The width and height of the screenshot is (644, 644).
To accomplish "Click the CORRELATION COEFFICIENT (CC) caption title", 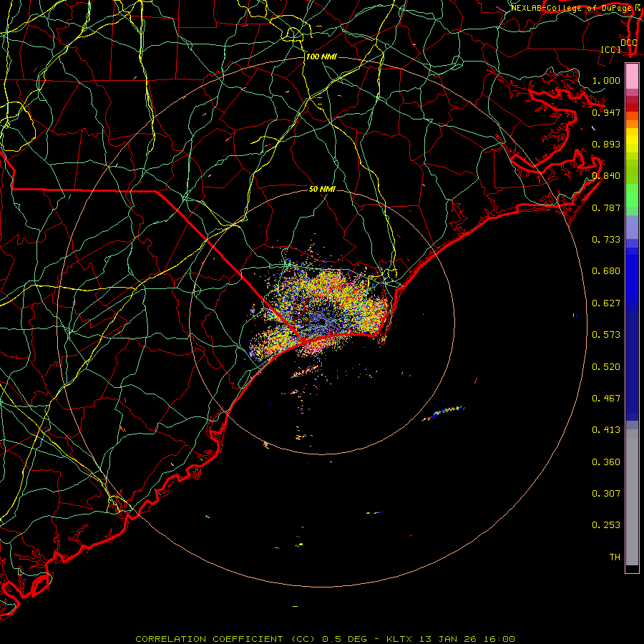I will coord(225,639).
